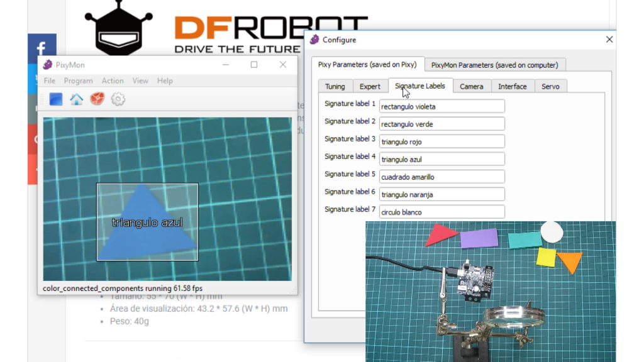Switch to the Expert tab
This screenshot has width=644, height=362.
[x=370, y=87]
